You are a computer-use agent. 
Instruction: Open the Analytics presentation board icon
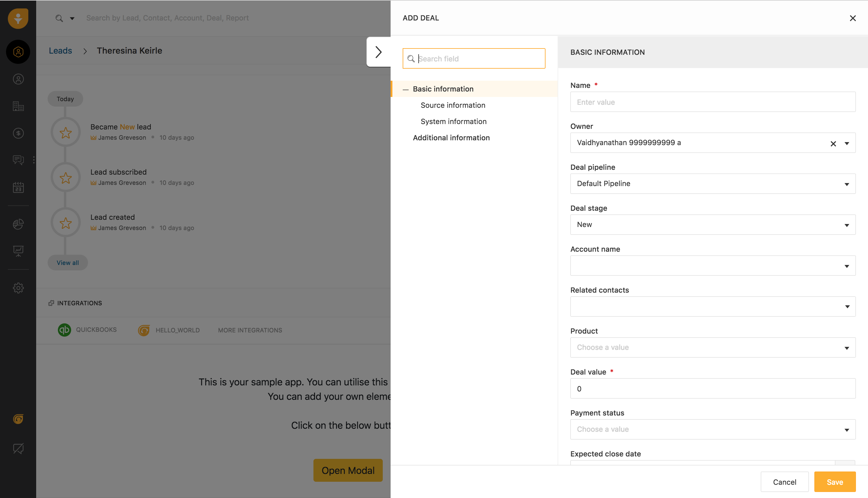[x=18, y=251]
